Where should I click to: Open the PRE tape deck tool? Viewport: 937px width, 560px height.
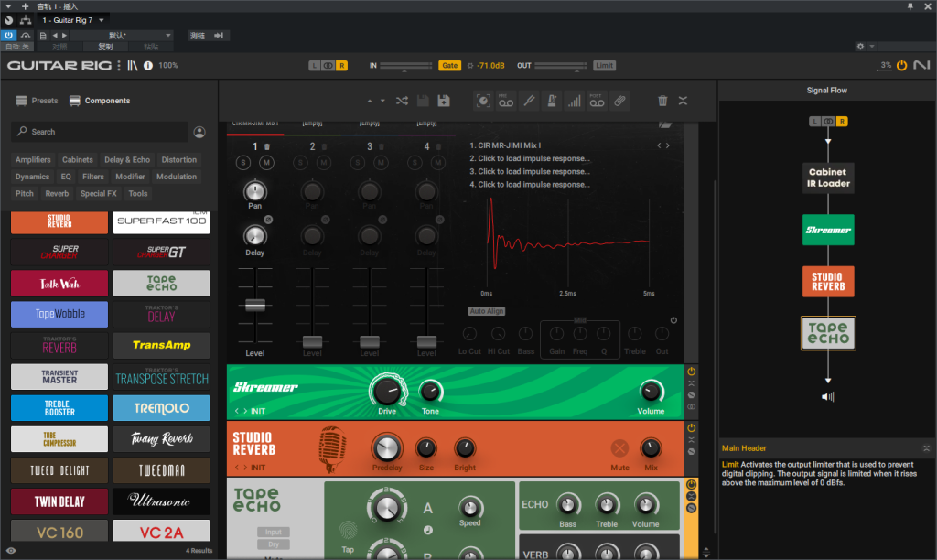505,101
